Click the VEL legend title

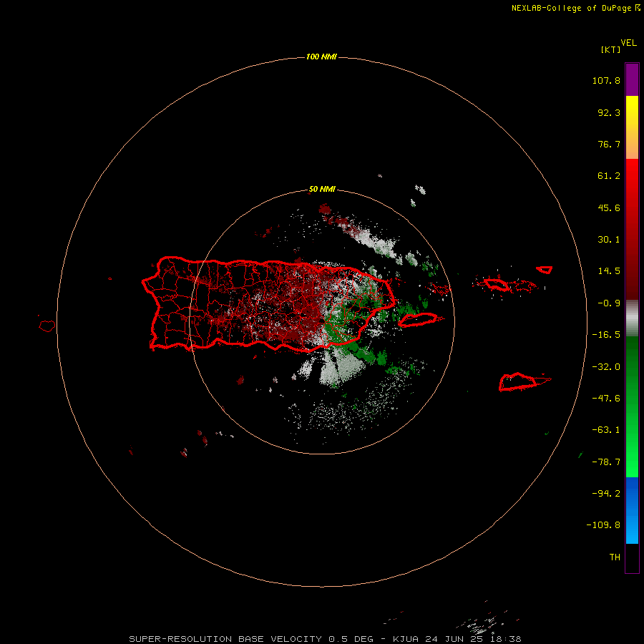pos(628,43)
